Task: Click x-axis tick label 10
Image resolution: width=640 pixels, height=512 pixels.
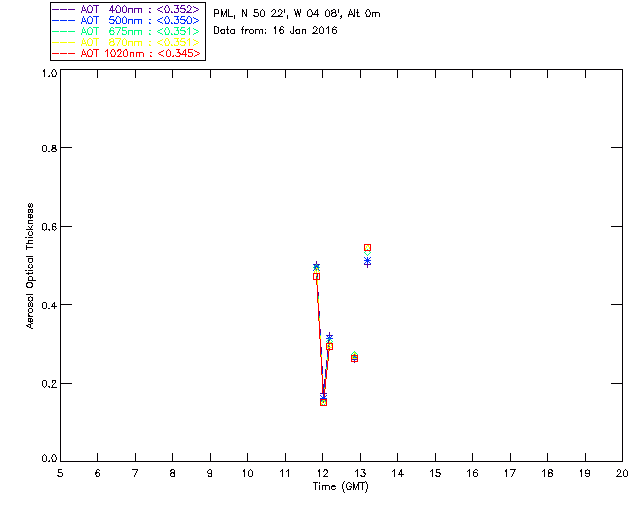Action: pyautogui.click(x=248, y=473)
